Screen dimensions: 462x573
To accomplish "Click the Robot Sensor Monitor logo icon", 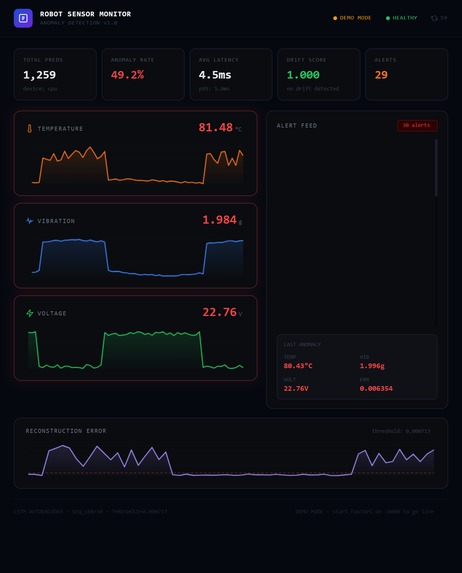I will (x=23, y=18).
